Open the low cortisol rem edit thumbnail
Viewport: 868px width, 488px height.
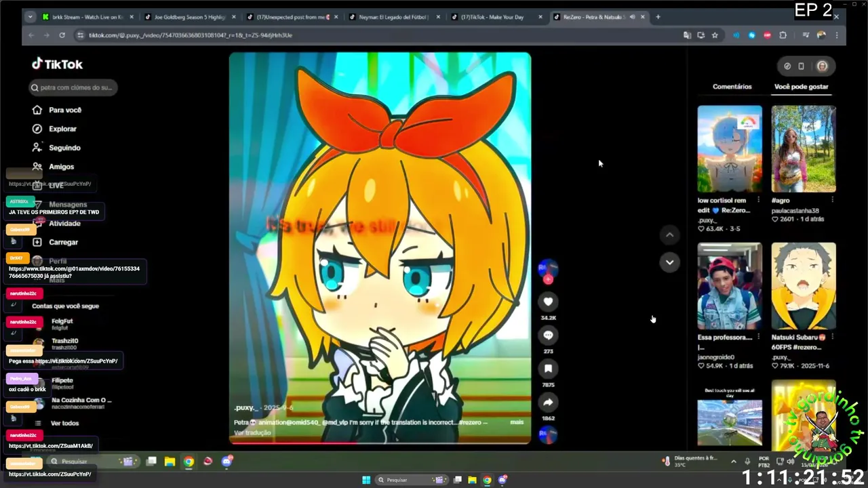pos(730,149)
